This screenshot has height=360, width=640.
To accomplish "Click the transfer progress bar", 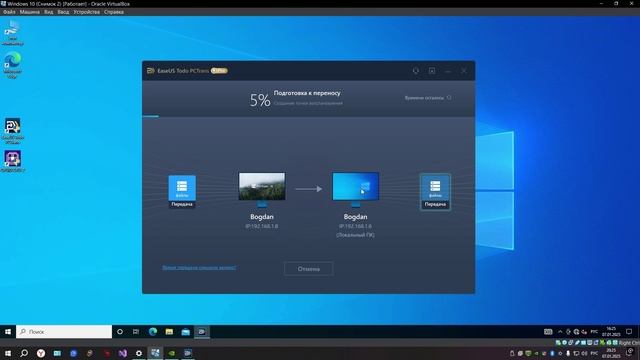I will (309, 116).
